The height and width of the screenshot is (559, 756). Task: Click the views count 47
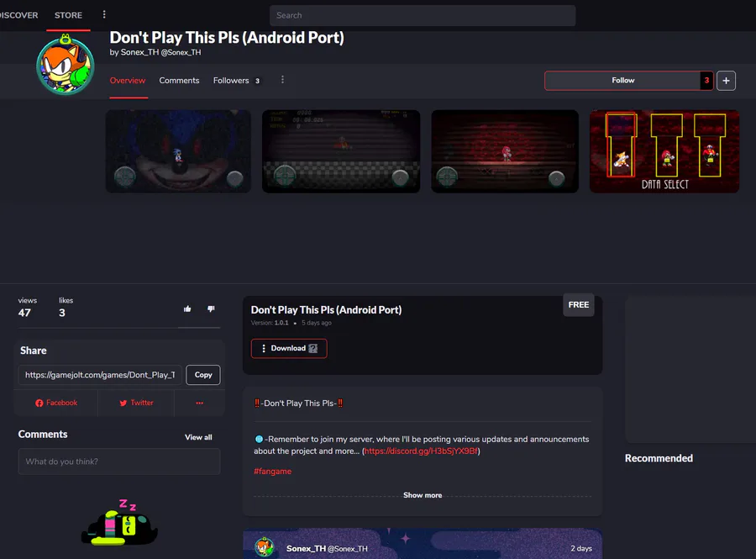click(x=24, y=313)
